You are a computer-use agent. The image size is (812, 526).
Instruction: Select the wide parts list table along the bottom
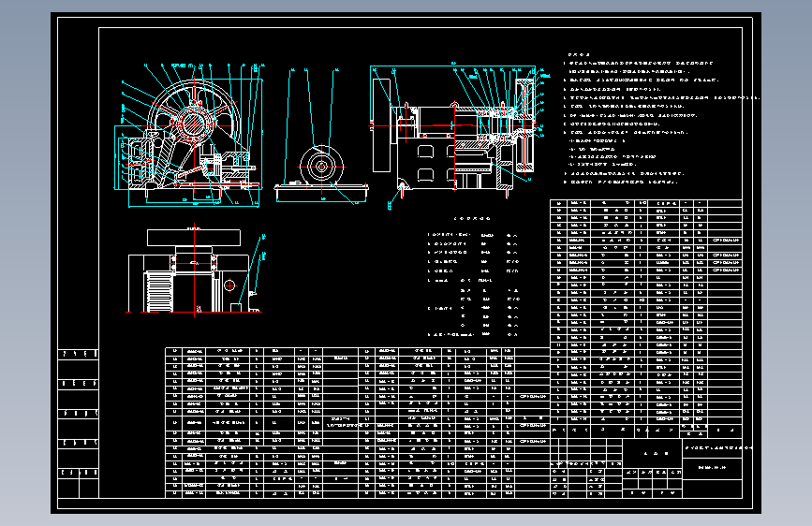tap(358, 422)
